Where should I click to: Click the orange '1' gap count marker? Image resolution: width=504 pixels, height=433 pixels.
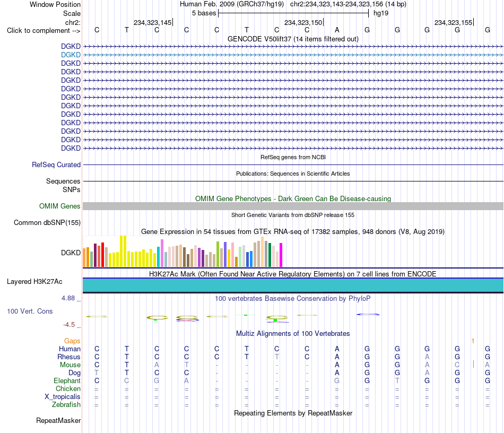coord(473,341)
